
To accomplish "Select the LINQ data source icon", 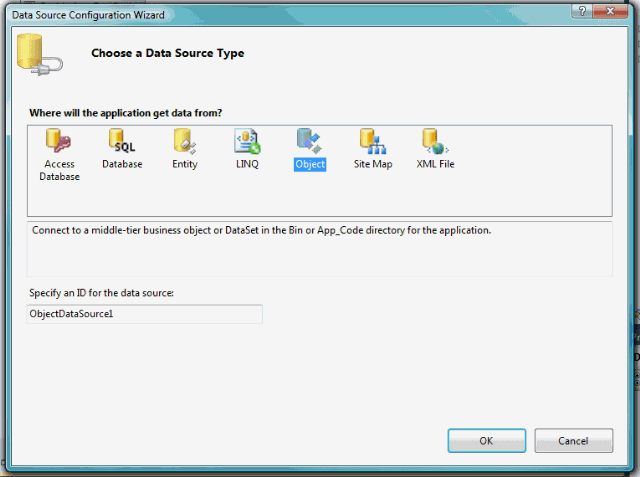I will (x=247, y=141).
